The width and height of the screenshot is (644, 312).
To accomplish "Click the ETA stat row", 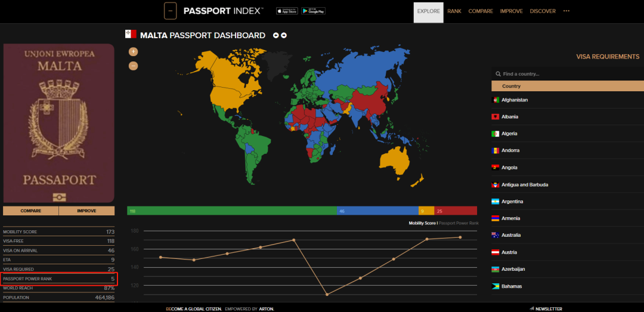I will click(58, 260).
